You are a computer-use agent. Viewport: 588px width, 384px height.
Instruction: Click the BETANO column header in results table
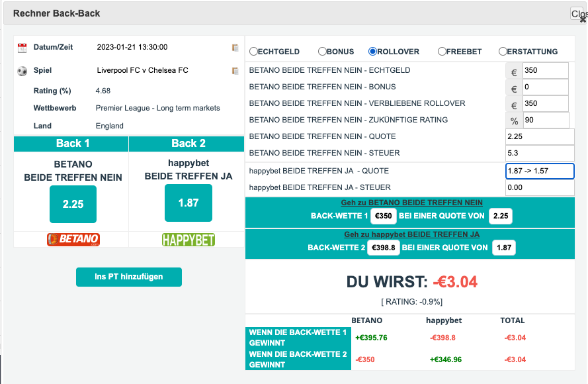click(366, 320)
